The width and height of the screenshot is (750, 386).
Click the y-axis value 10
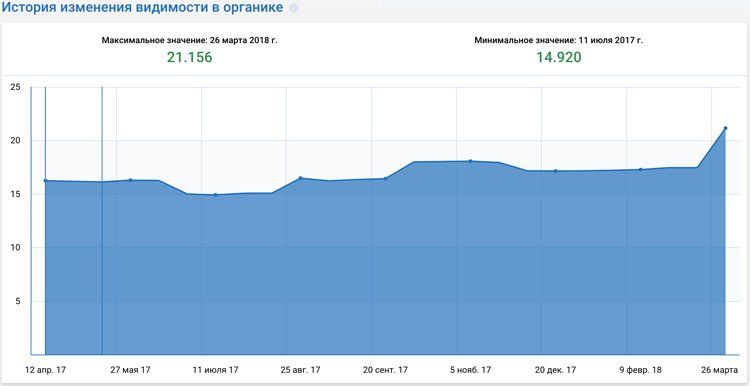click(15, 248)
